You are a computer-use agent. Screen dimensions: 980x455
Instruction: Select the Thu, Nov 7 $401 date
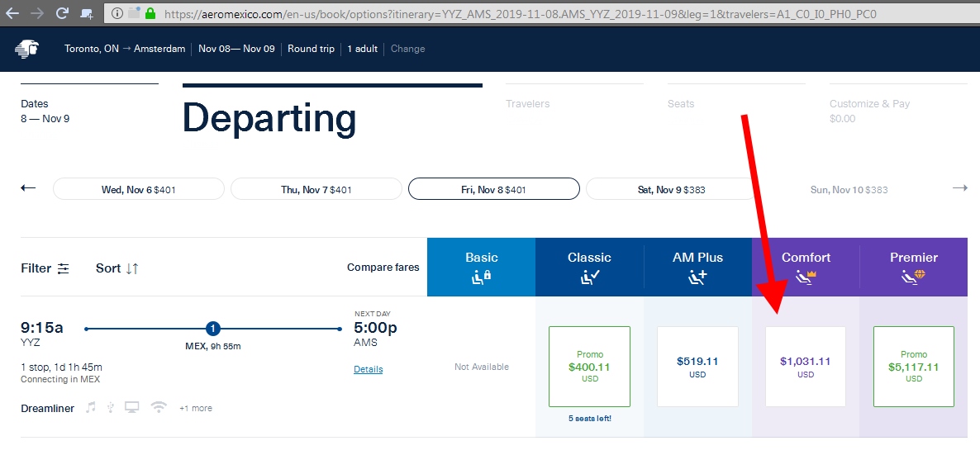point(316,189)
